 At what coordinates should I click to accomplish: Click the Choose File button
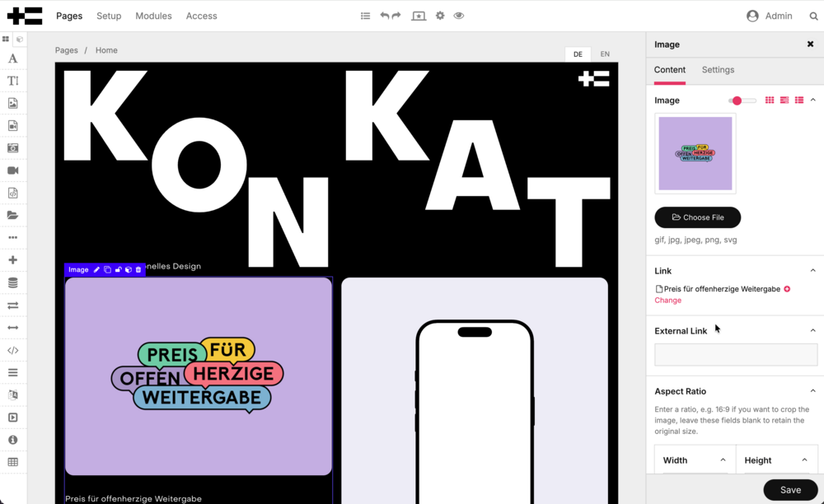[697, 217]
